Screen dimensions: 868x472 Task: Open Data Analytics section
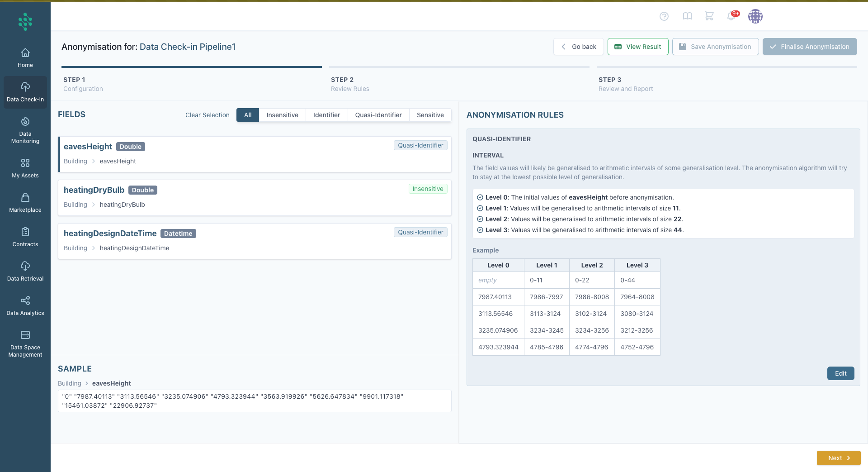[25, 306]
